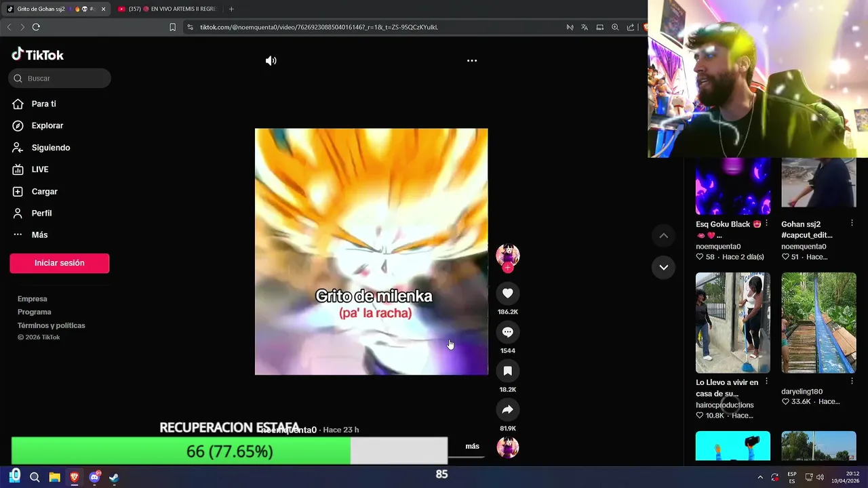This screenshot has height=488, width=868.
Task: Open the daryeling180 water slide thumbnail
Action: 818,323
